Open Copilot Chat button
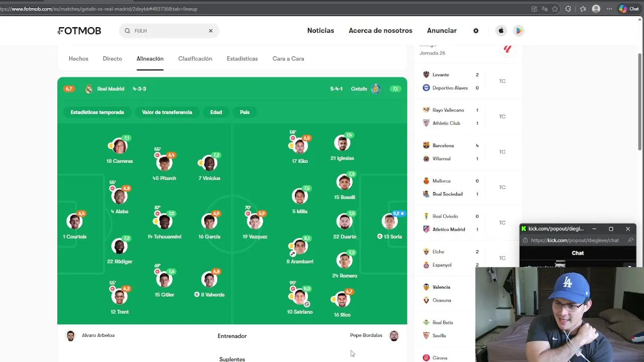 pos(629,9)
